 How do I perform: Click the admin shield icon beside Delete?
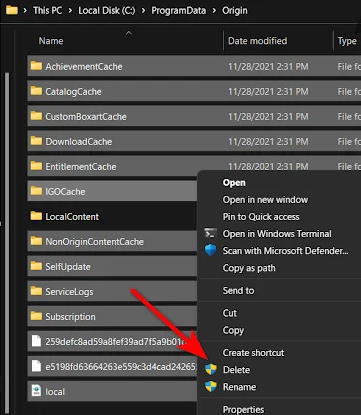coord(210,369)
